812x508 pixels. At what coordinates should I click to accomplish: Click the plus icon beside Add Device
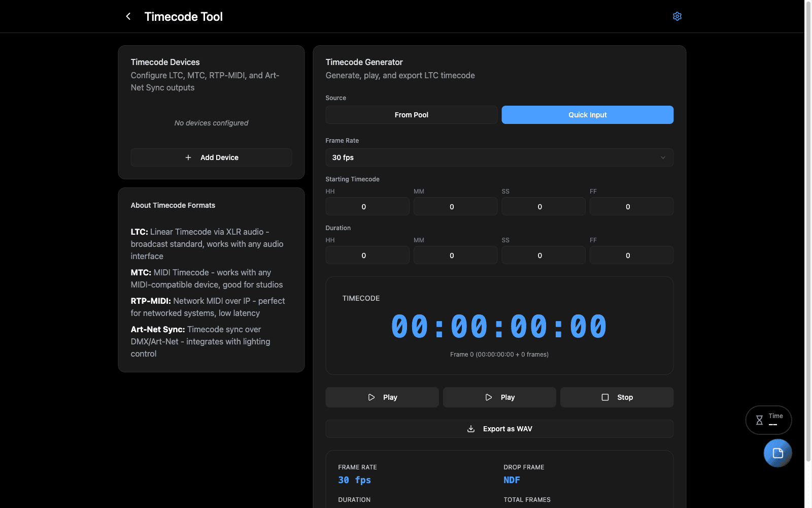coord(188,157)
